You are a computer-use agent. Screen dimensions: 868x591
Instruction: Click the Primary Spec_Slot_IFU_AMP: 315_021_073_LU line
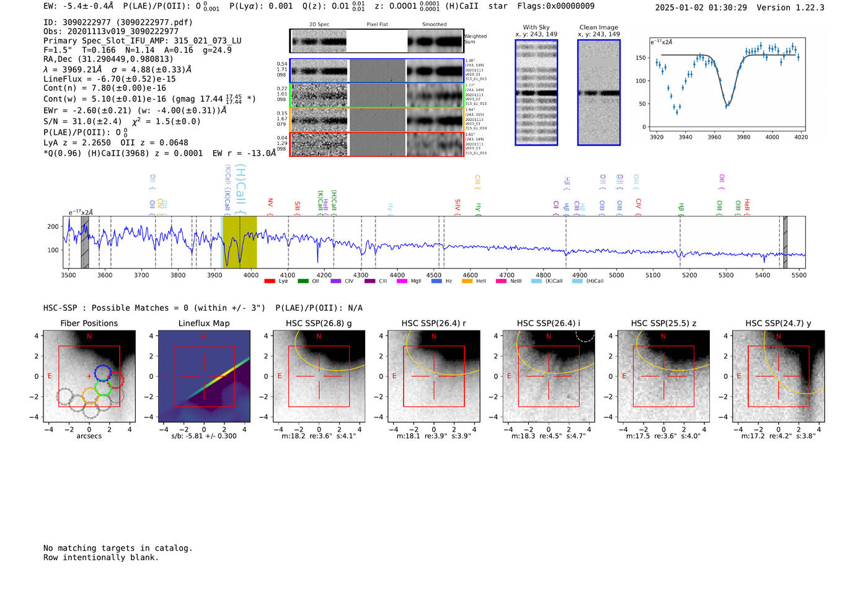click(x=143, y=41)
